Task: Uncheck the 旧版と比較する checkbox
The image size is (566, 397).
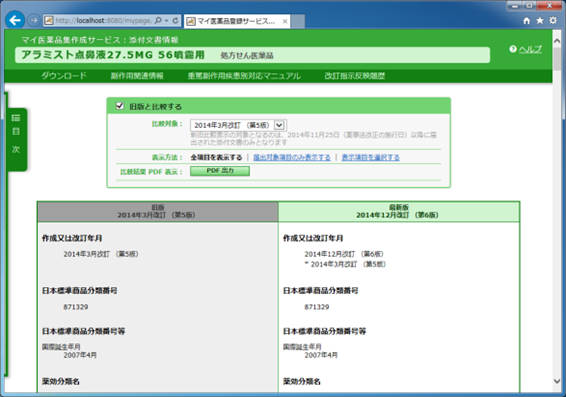Action: coord(119,106)
